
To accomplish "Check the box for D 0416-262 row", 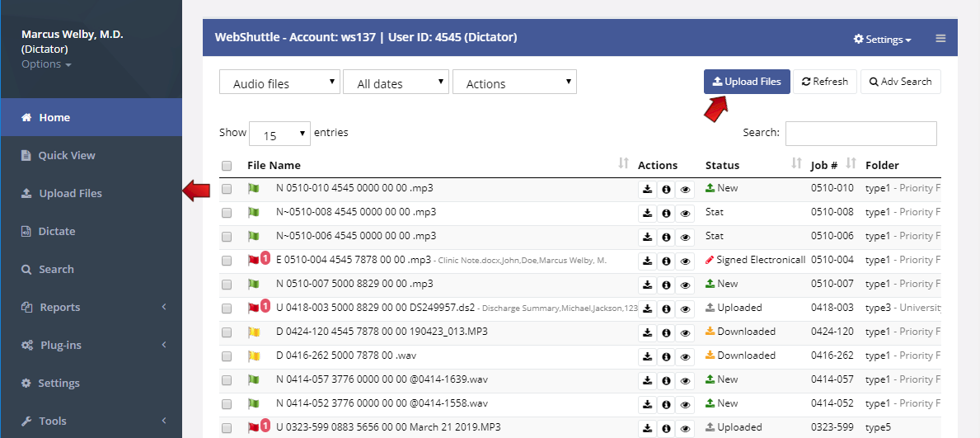I will tap(227, 356).
